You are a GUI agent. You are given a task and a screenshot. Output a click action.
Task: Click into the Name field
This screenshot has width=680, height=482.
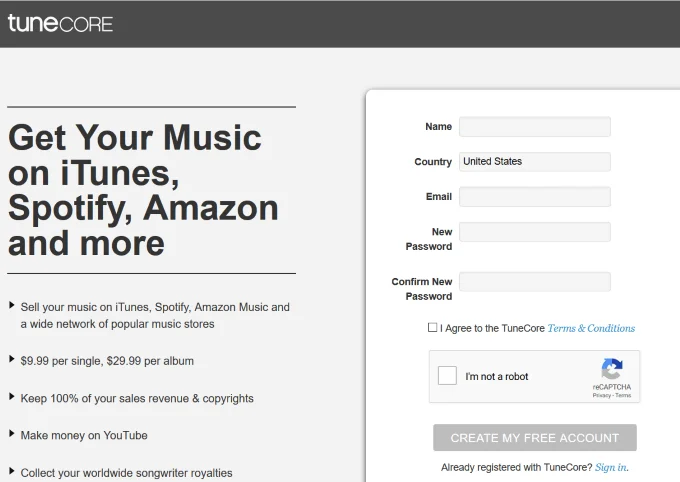535,127
